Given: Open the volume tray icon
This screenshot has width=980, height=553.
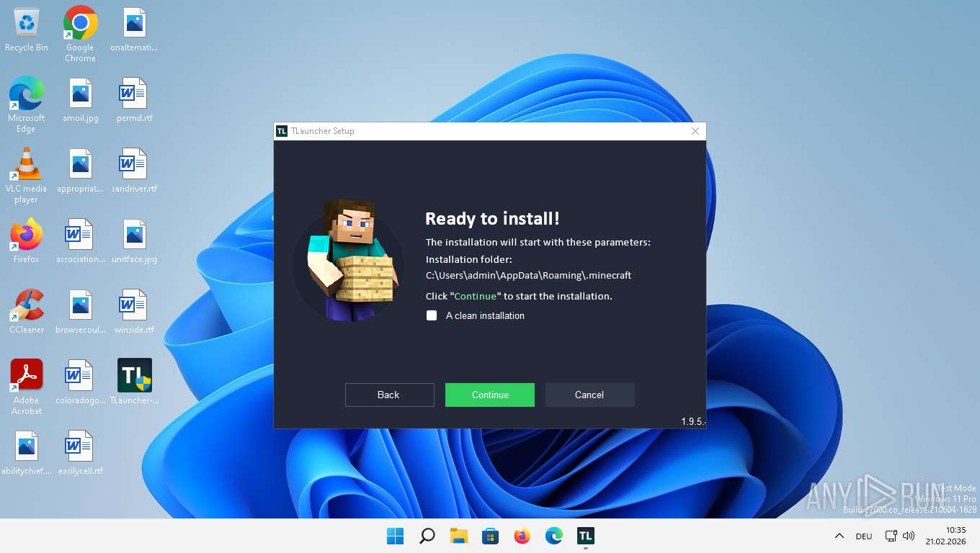Looking at the screenshot, I should tap(908, 536).
